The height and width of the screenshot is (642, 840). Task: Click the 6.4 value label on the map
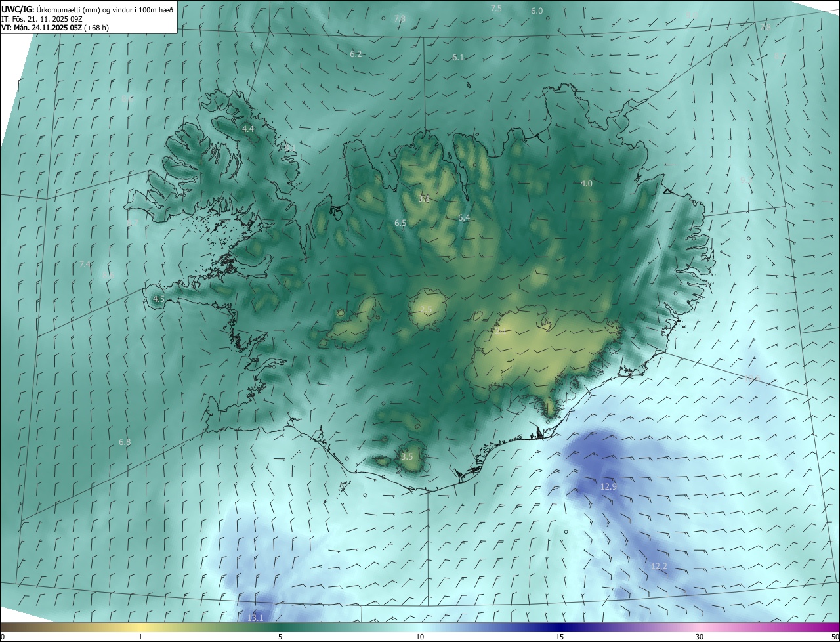[x=464, y=217]
